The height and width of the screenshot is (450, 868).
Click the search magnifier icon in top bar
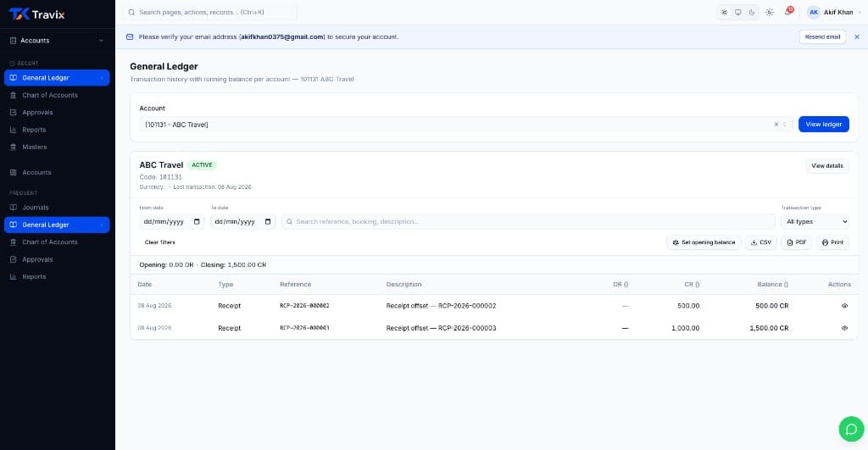point(131,12)
